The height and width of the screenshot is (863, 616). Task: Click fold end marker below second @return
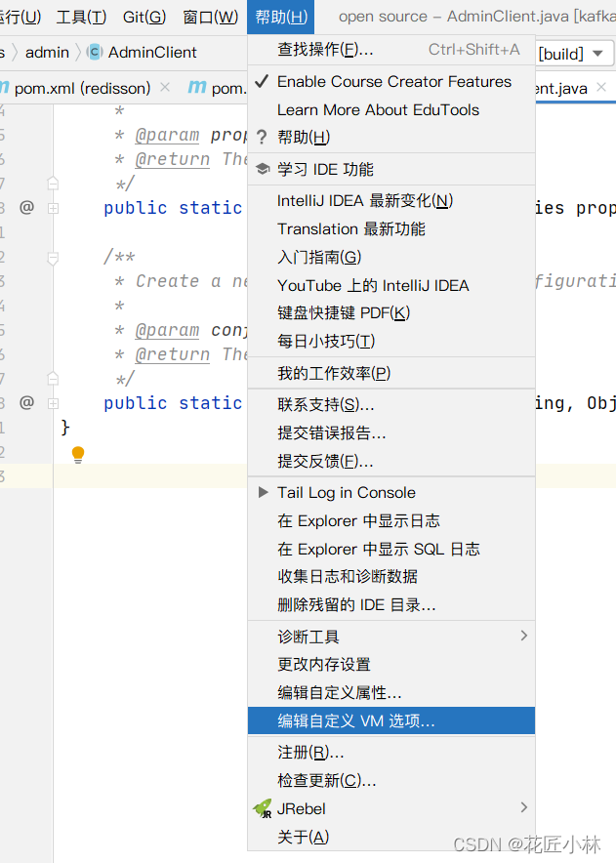[54, 379]
